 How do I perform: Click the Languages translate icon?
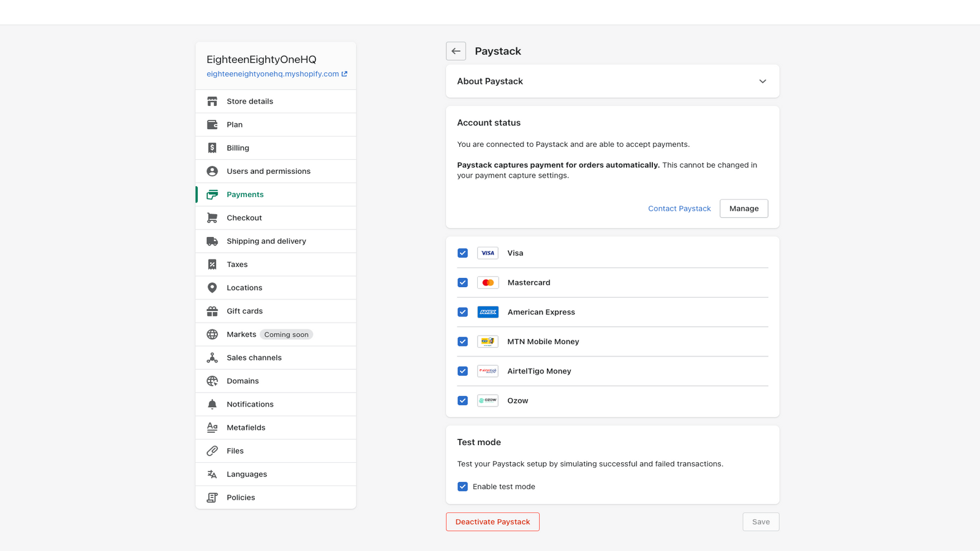coord(212,474)
